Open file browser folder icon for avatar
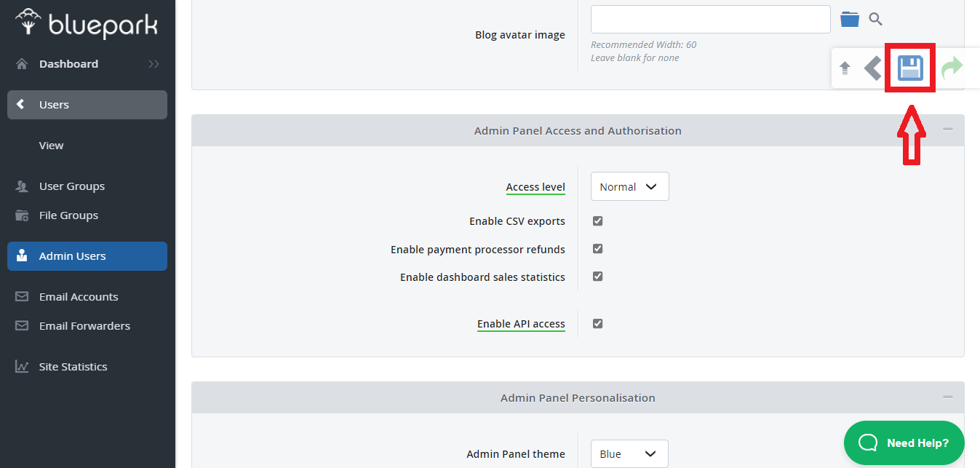980x468 pixels. pyautogui.click(x=850, y=19)
